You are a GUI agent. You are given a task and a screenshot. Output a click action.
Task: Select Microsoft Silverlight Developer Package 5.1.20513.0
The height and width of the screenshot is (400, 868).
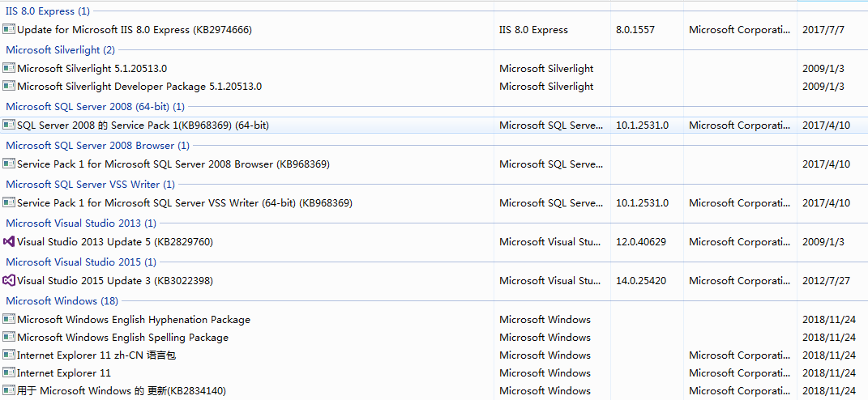(139, 87)
